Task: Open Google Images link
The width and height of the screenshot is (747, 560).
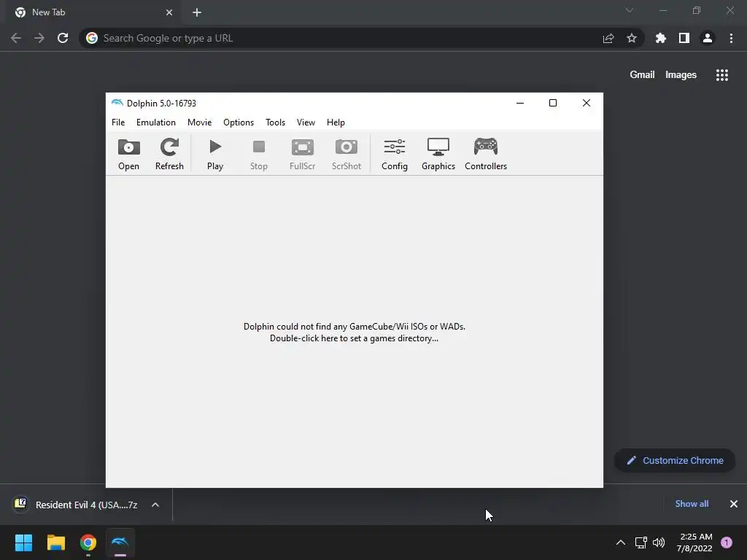Action: (x=681, y=75)
